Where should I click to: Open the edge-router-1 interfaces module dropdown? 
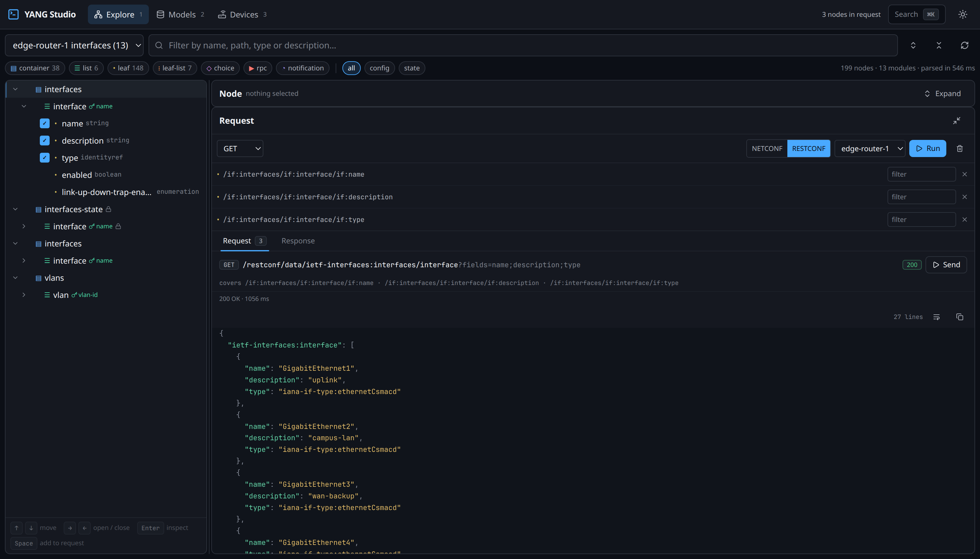(x=74, y=45)
